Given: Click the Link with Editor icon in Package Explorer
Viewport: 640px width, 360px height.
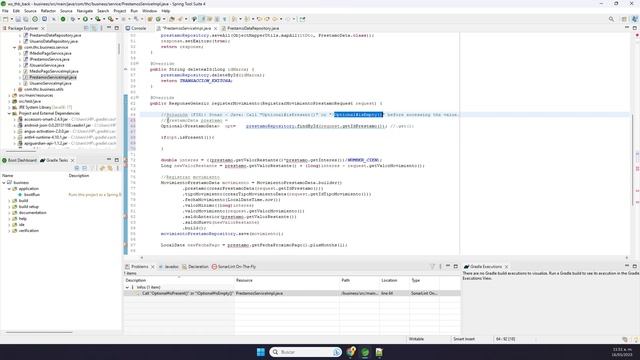Looking at the screenshot, I should pos(94,28).
